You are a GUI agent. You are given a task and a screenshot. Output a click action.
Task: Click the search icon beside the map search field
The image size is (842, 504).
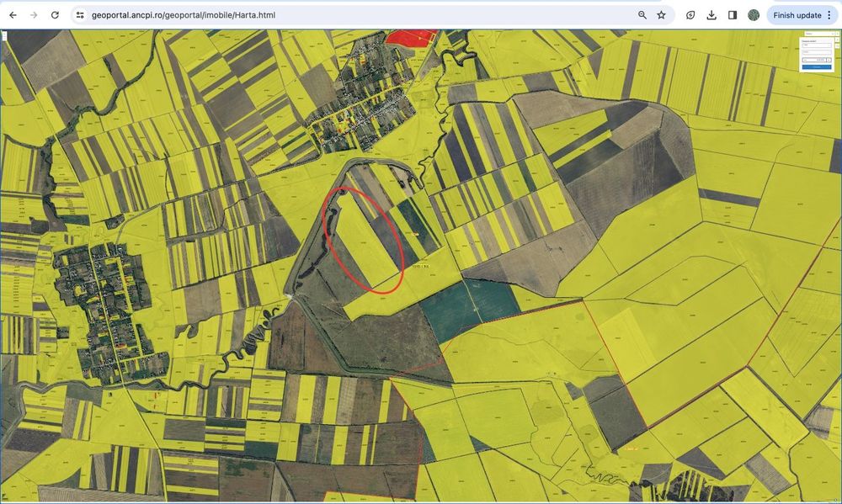coord(838,34)
